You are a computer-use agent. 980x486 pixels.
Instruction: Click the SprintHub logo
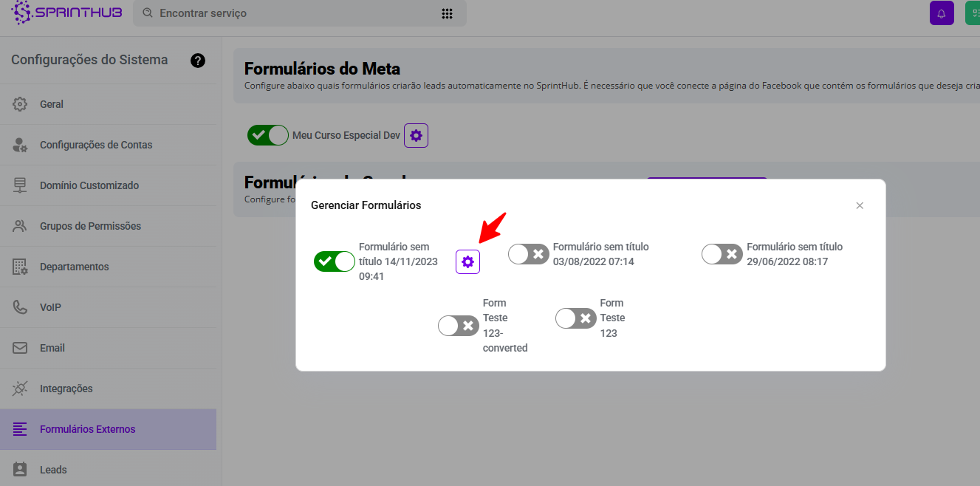point(67,13)
